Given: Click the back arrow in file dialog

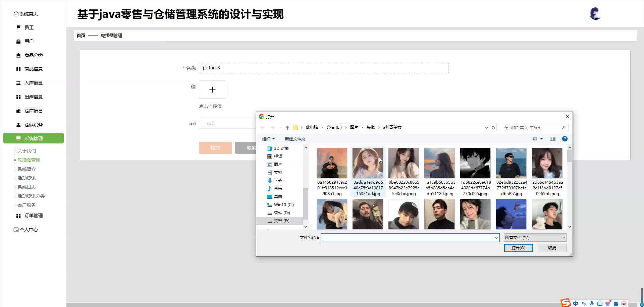Looking at the screenshot, I should [x=263, y=127].
